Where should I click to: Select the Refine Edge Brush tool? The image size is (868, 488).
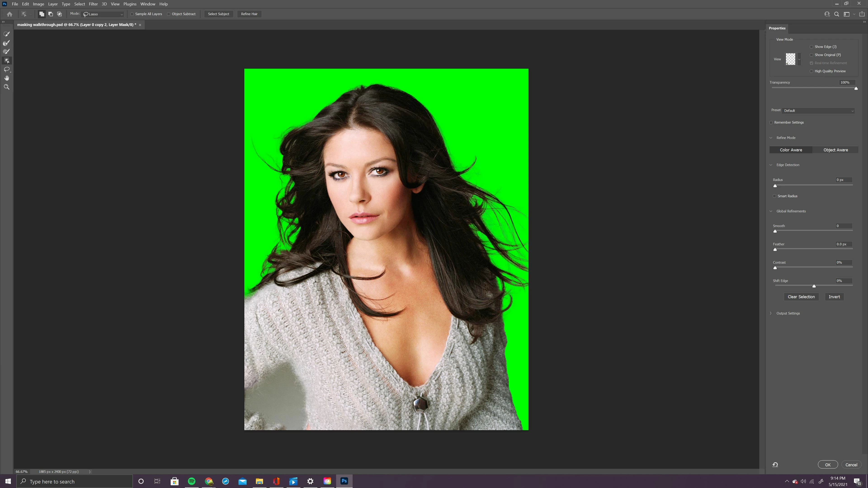pyautogui.click(x=6, y=43)
